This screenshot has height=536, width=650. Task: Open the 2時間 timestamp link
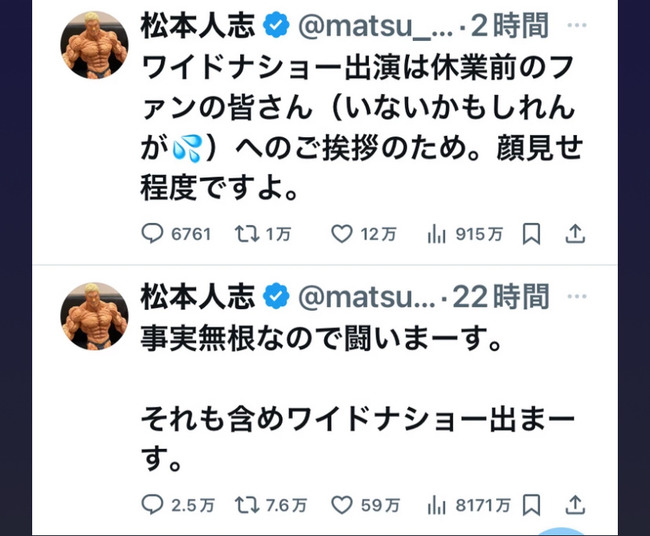coord(509,25)
